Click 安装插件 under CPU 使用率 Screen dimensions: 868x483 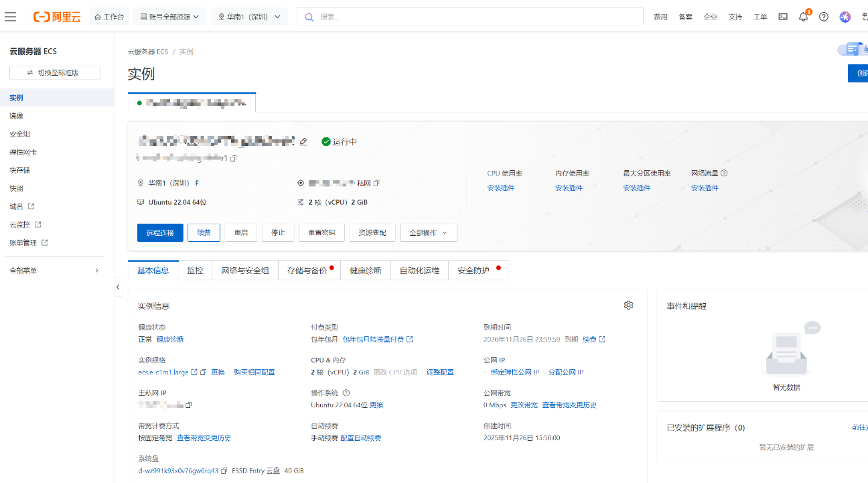coord(501,188)
